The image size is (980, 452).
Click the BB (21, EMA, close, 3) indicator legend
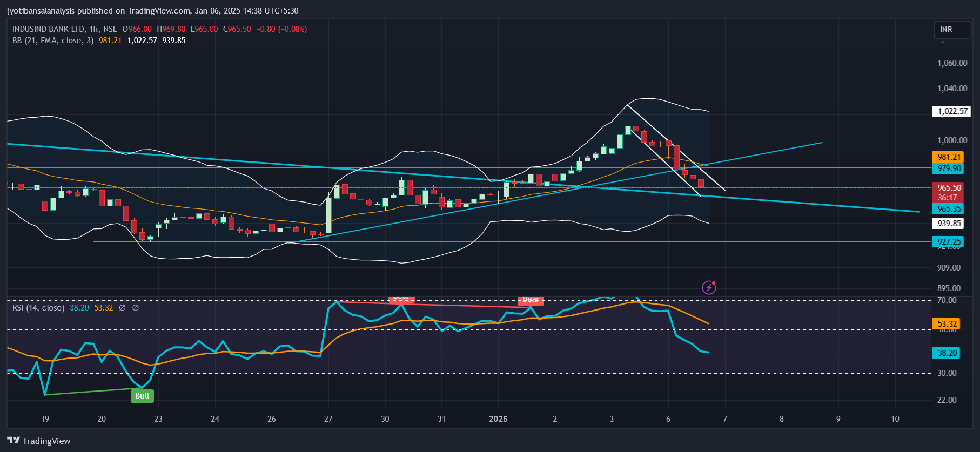click(53, 41)
